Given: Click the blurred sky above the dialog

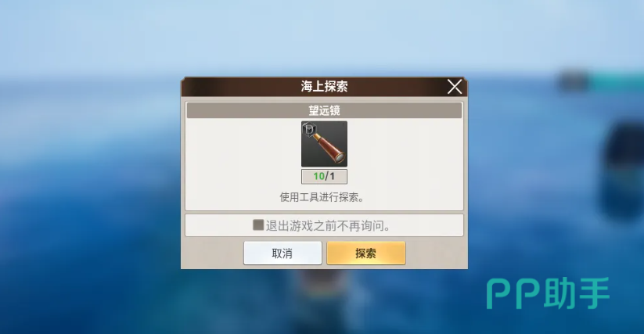Looking at the screenshot, I should click(322, 37).
